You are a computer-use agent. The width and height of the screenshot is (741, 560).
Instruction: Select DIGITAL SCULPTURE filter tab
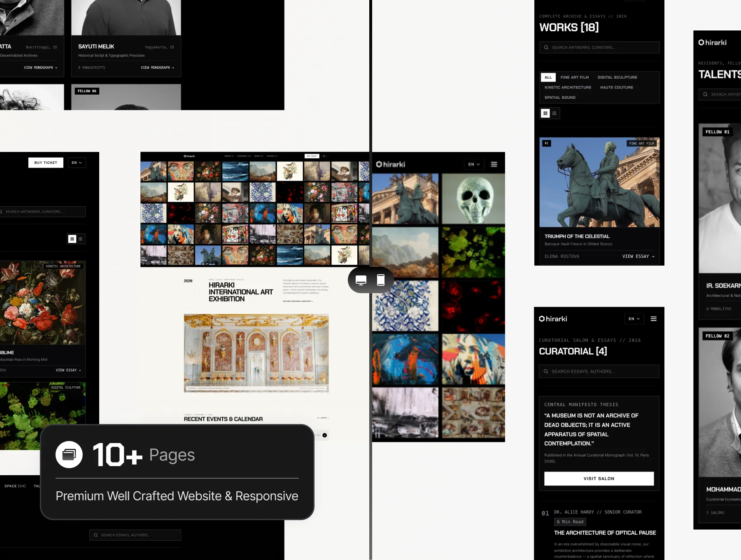pos(617,77)
